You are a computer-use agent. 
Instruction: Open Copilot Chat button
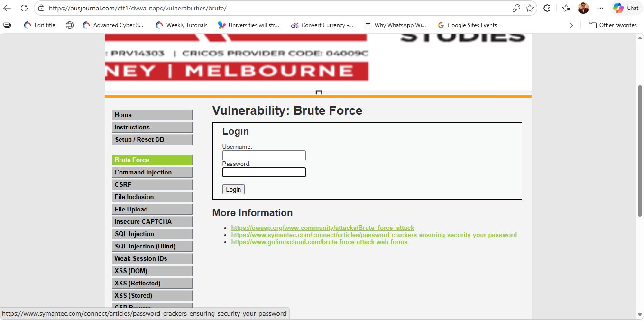[626, 8]
